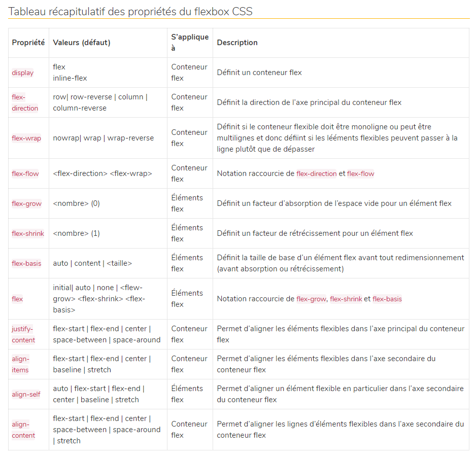Click the 'justify-content' property label
This screenshot has width=476, height=456.
pos(23,334)
